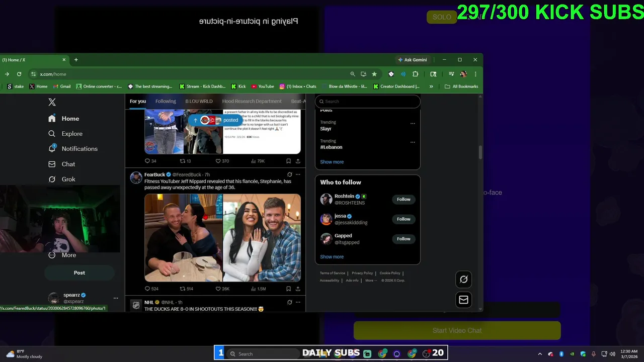The image size is (644, 362).
Task: Switch to the For you tab
Action: point(138,101)
